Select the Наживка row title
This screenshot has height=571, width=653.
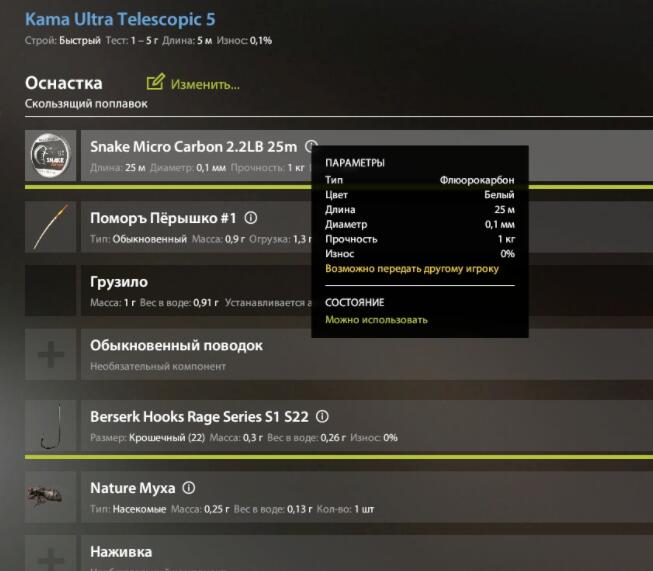(121, 552)
